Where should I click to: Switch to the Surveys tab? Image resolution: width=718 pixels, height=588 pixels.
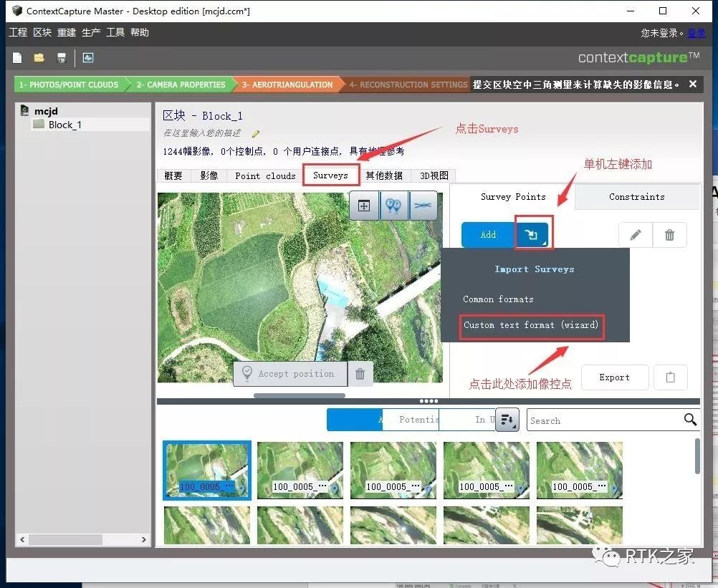[x=330, y=175]
